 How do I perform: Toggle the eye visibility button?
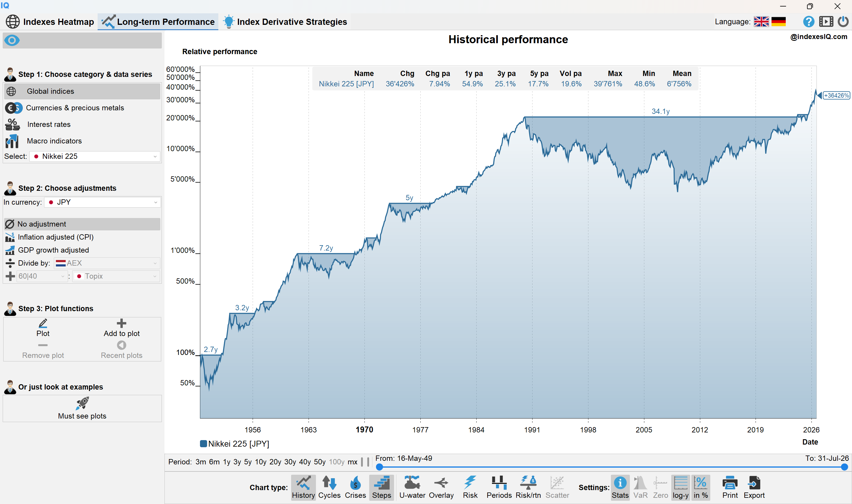pyautogui.click(x=12, y=41)
